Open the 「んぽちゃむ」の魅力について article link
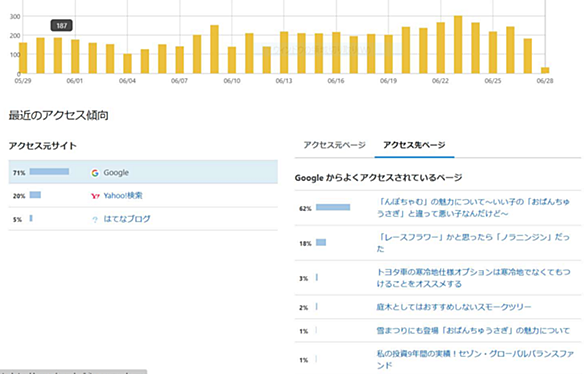 (473, 208)
